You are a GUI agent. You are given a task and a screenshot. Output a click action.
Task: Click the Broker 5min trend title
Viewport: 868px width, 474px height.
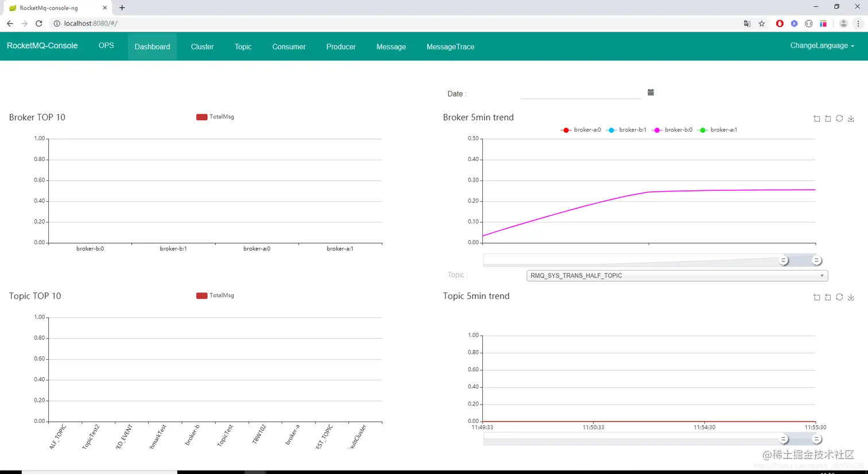tap(478, 117)
